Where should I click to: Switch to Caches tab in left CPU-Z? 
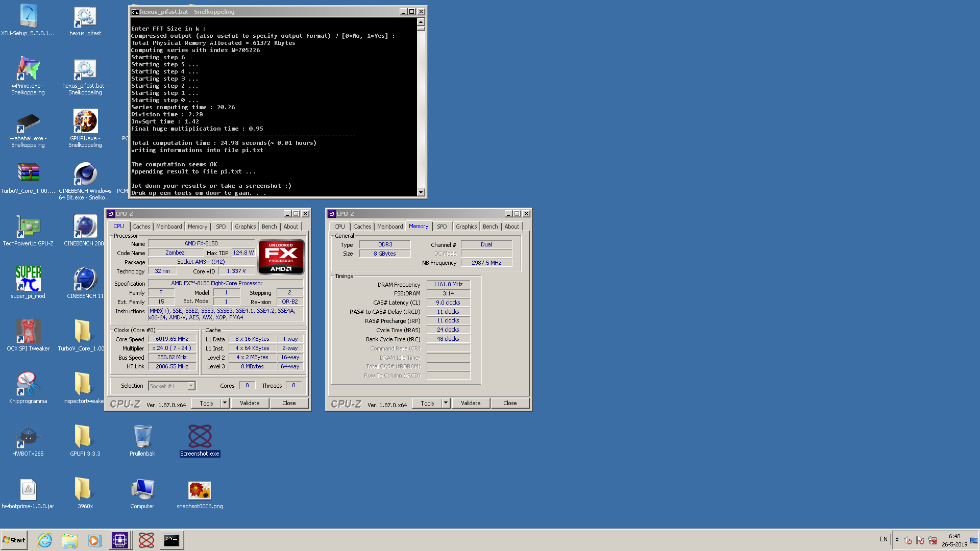141,227
